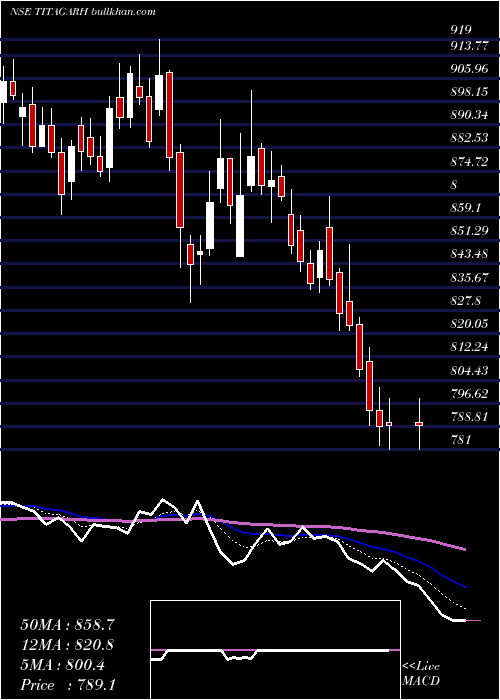Image resolution: width=500 pixels, height=700 pixels.
Task: Select the 913.77 price axis label
Action: pyautogui.click(x=471, y=46)
